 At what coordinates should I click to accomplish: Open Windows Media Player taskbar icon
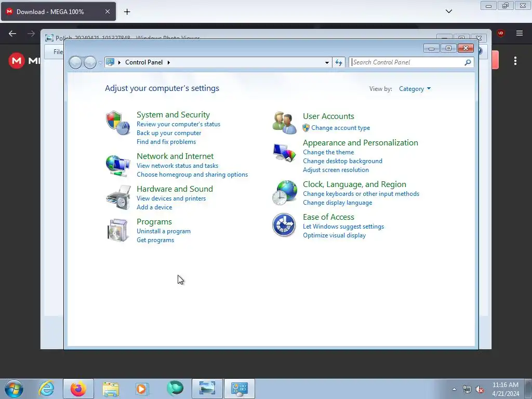[142, 389]
